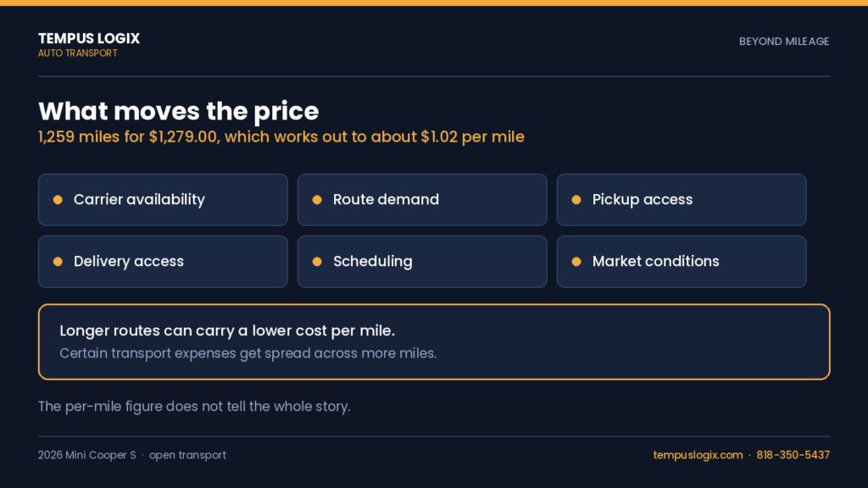
Task: Open the Market conditions card
Action: 682,262
